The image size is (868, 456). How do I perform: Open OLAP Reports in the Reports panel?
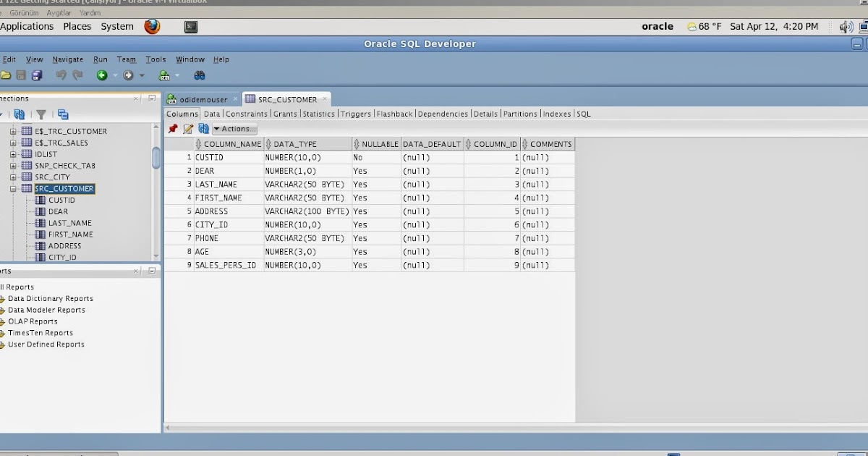coord(30,321)
